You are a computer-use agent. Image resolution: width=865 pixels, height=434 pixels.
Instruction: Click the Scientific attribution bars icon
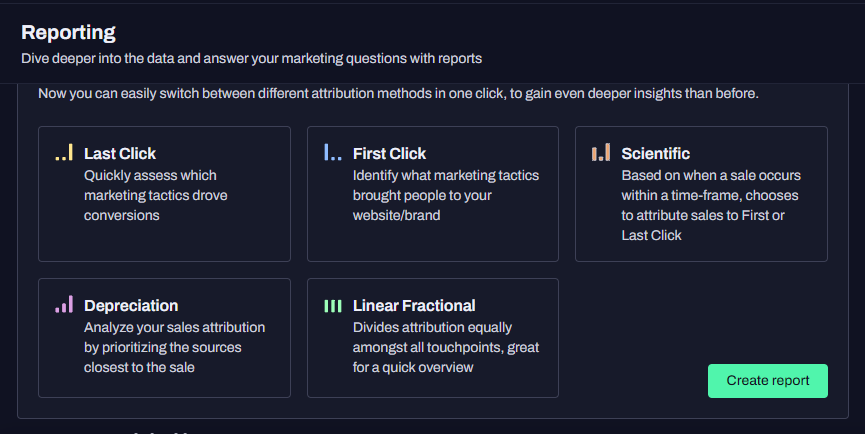[601, 153]
